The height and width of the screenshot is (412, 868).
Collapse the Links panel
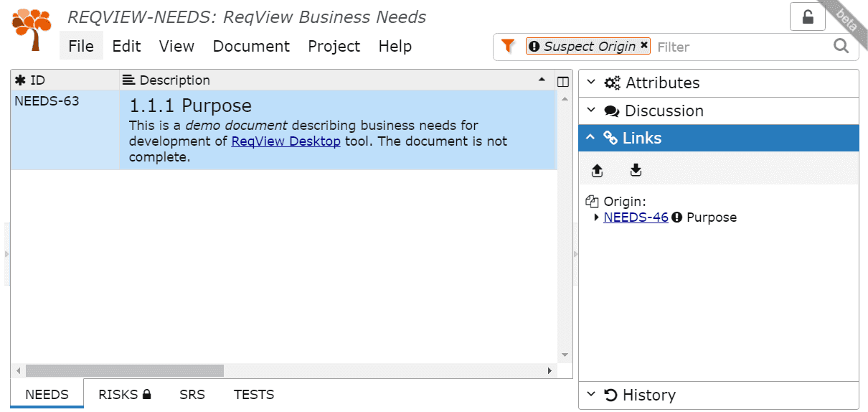pos(719,138)
